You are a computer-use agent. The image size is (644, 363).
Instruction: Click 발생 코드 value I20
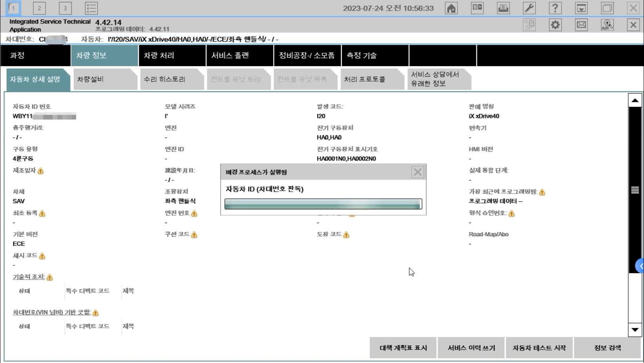[x=321, y=116]
